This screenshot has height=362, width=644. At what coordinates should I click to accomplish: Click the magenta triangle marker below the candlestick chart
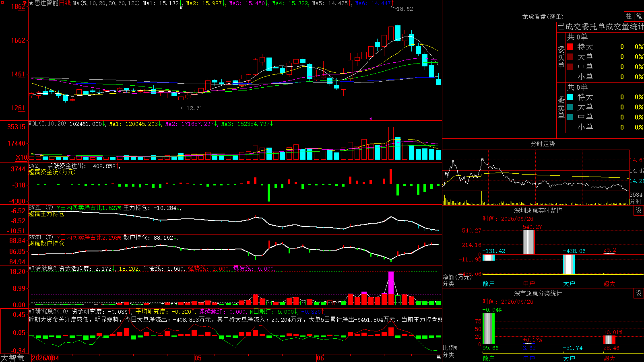point(370,119)
